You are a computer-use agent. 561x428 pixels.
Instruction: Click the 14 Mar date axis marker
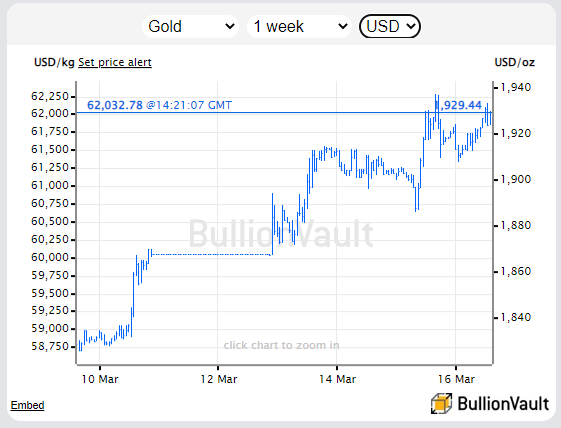click(x=337, y=379)
